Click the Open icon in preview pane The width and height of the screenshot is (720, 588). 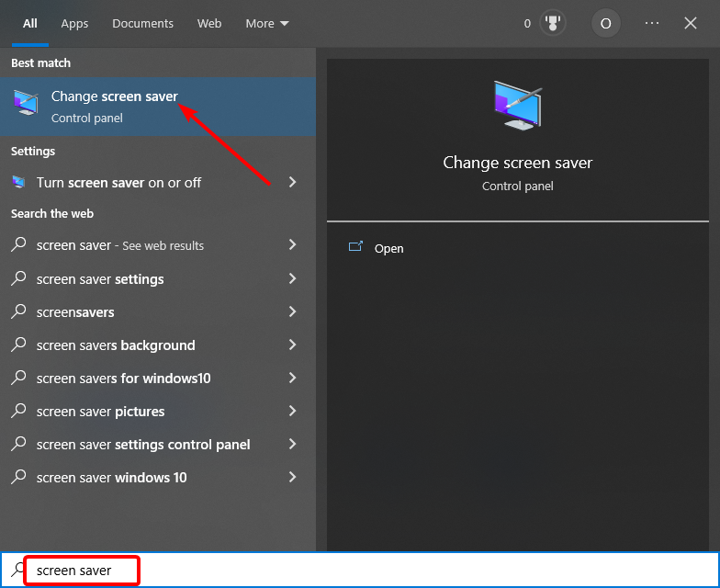pyautogui.click(x=356, y=247)
